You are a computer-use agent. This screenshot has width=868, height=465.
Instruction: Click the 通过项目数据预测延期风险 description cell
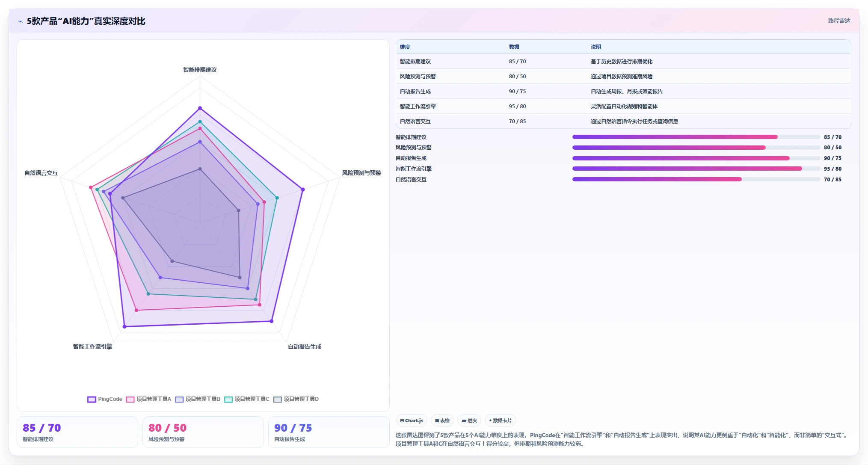(x=622, y=77)
